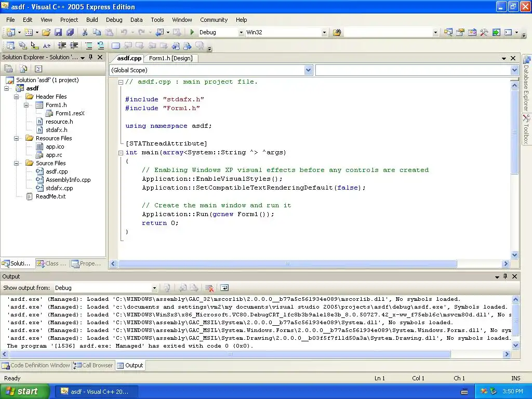532x399 pixels.
Task: Click the Windows Start button
Action: click(x=25, y=391)
